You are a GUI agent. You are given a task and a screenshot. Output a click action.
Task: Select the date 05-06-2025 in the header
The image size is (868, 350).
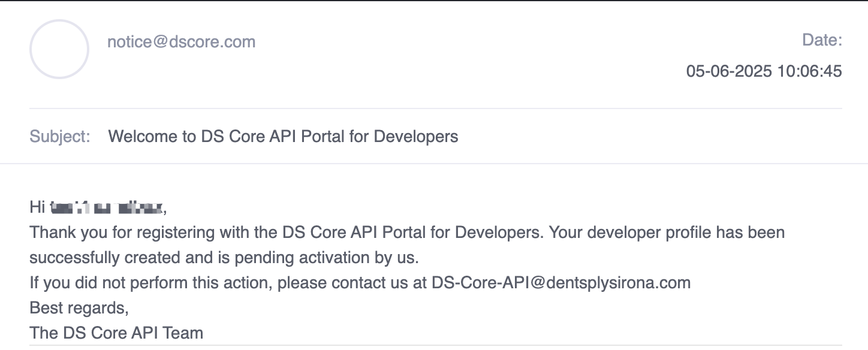(x=728, y=71)
